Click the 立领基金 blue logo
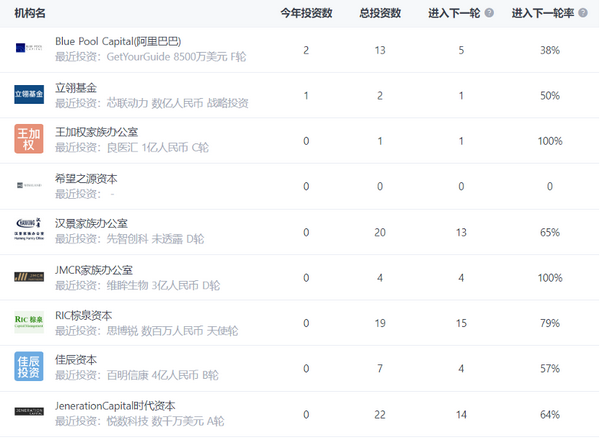The height and width of the screenshot is (438, 600). (x=29, y=94)
